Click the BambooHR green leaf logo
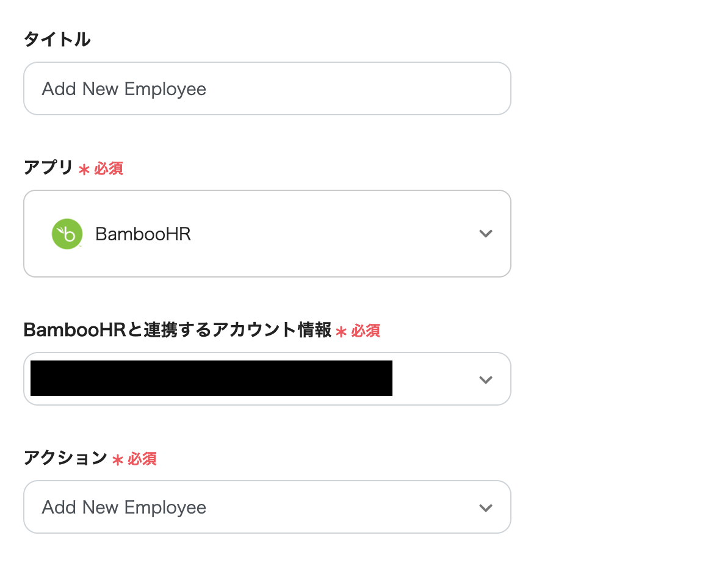708x588 pixels. tap(67, 234)
